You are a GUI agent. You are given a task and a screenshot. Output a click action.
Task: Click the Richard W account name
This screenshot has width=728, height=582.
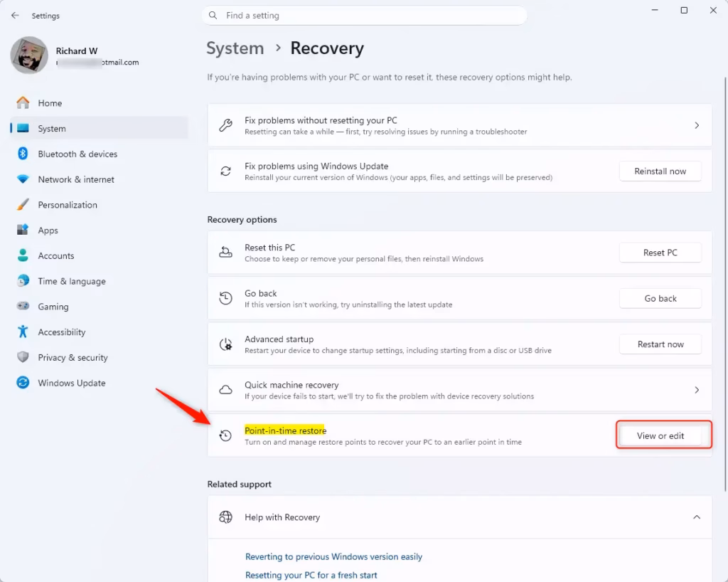click(x=77, y=51)
